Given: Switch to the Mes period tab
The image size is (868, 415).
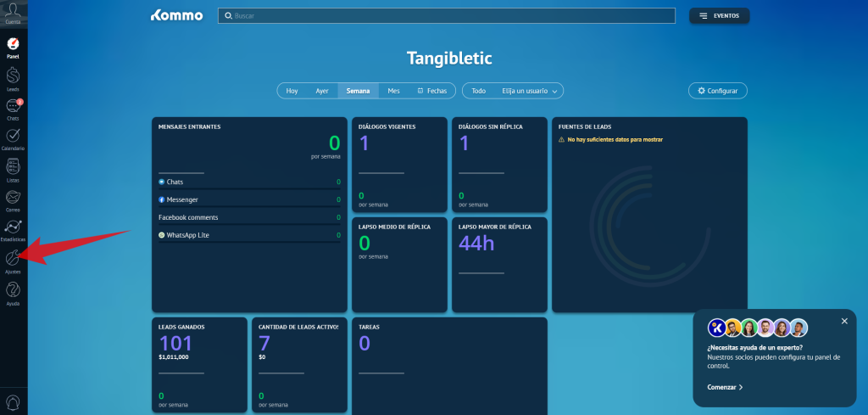Looking at the screenshot, I should [394, 91].
